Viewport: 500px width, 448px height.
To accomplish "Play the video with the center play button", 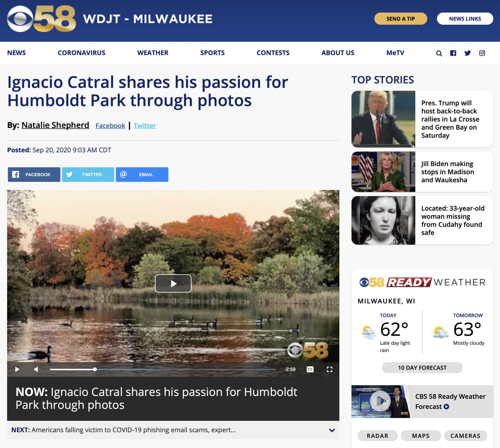I will [x=173, y=283].
